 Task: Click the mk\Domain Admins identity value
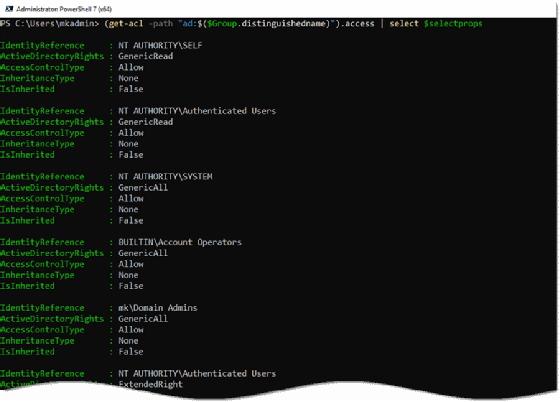(x=158, y=308)
